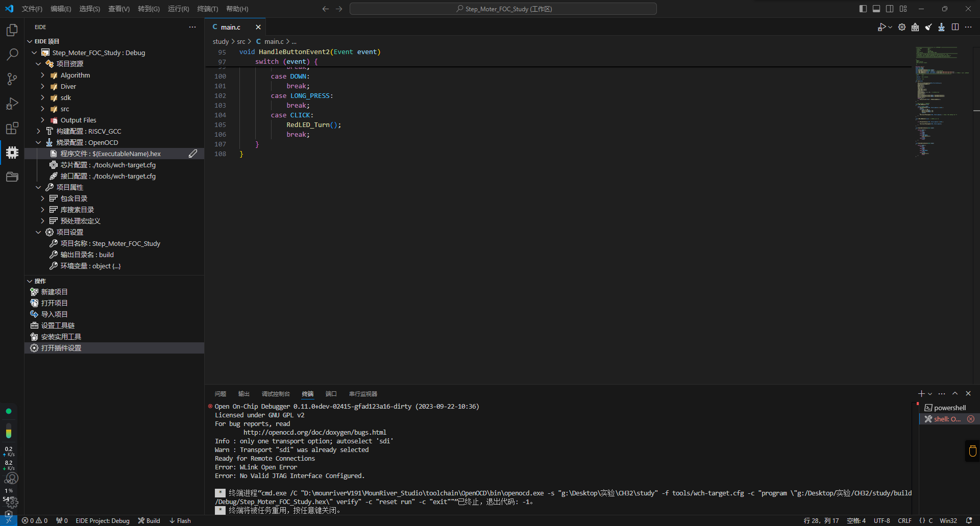The height and width of the screenshot is (526, 980).
Task: Open the project folders icon in activity bar
Action: [x=12, y=177]
